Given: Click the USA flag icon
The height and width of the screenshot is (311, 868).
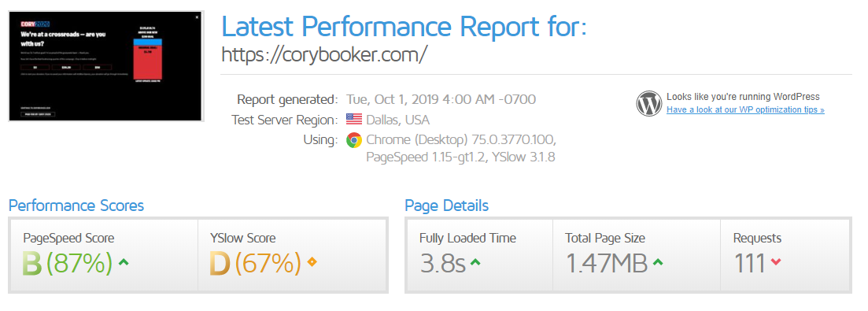Looking at the screenshot, I should click(354, 120).
